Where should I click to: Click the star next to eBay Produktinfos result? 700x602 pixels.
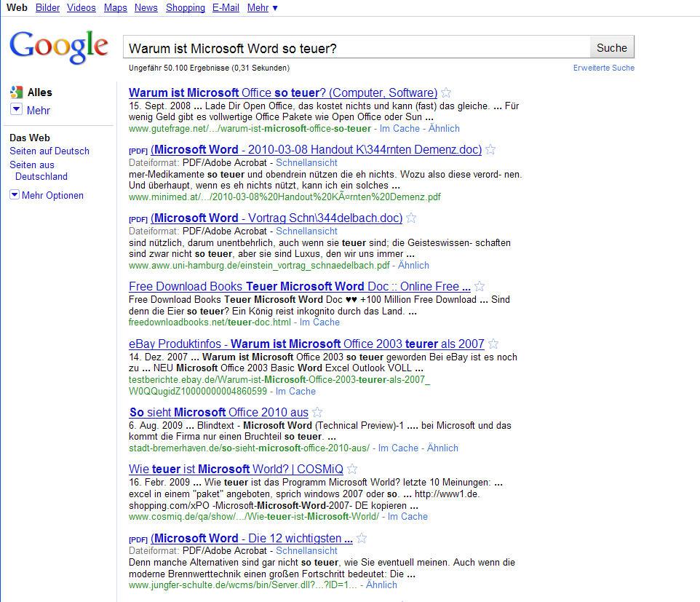[493, 344]
